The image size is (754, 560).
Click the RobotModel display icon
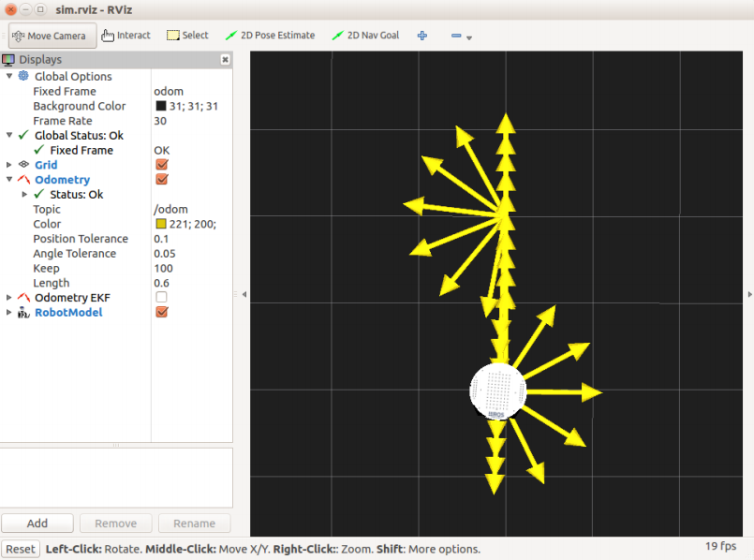(23, 313)
